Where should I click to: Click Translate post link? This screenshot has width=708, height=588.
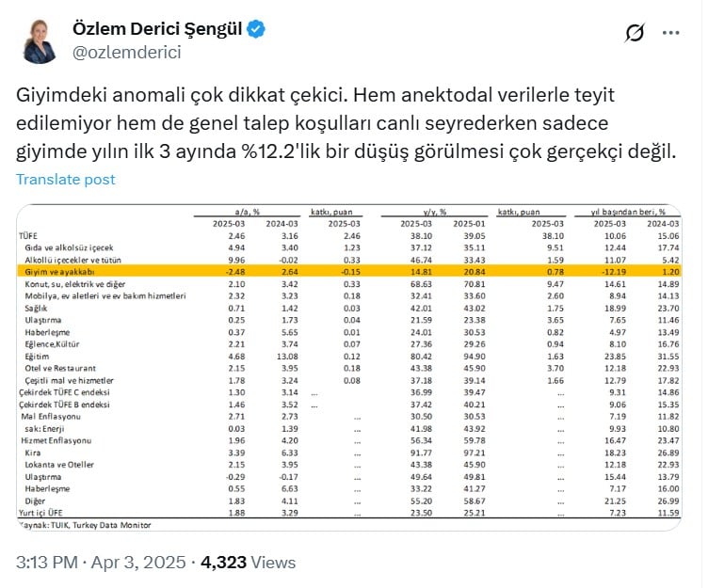click(x=66, y=179)
